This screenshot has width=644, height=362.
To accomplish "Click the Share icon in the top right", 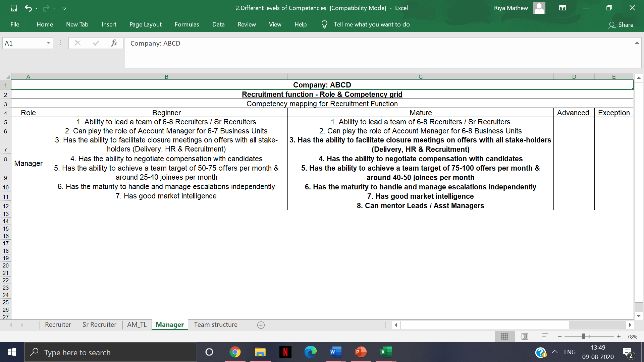I will (622, 24).
